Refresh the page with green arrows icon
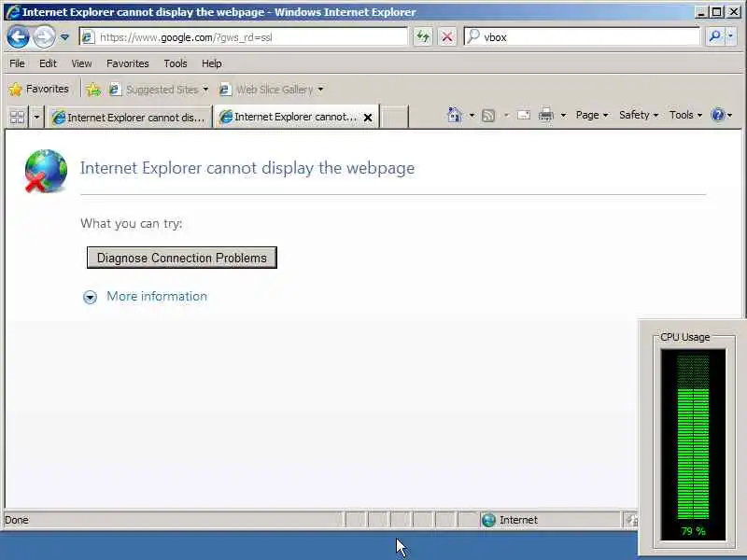 click(423, 36)
